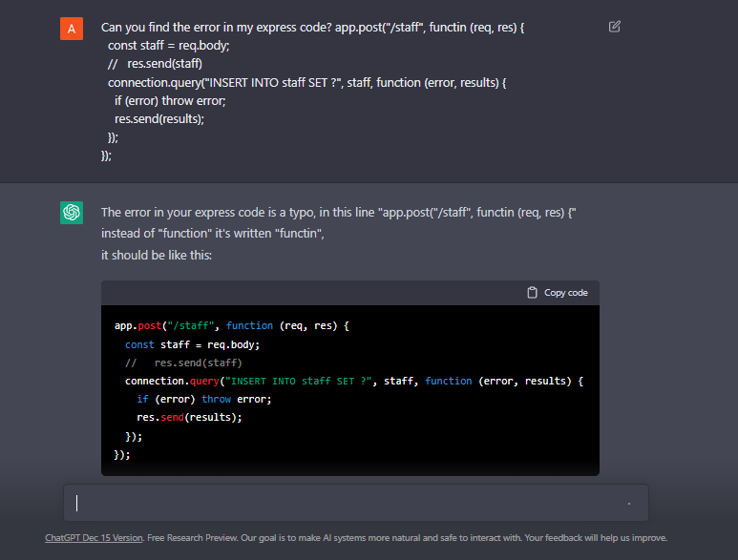Click the connection.query line in code block
Viewport: 738px width, 560px height.
click(x=353, y=381)
